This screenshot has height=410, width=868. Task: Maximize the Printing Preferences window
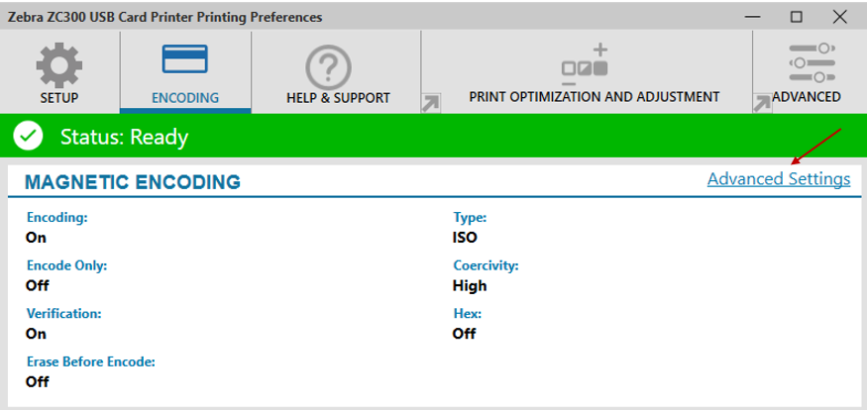[797, 17]
